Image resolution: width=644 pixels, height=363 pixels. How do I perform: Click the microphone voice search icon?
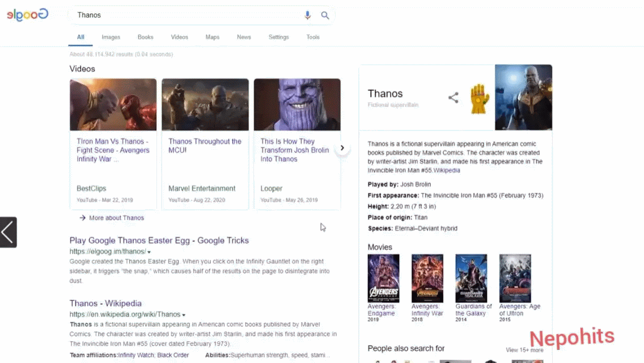pyautogui.click(x=307, y=15)
